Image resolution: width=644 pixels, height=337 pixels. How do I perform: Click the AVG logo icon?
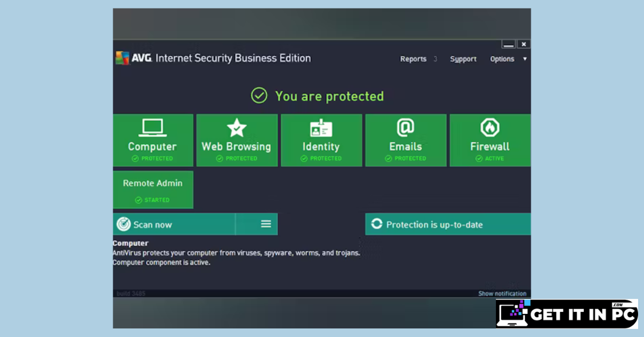point(122,58)
